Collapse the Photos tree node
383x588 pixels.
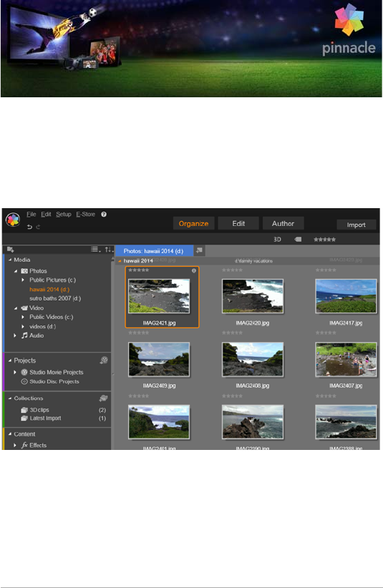coord(16,271)
